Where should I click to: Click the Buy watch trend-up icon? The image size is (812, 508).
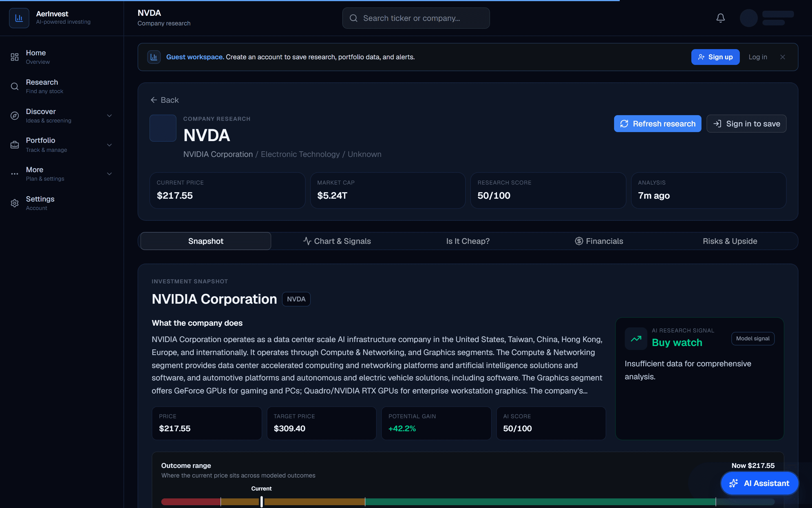point(636,339)
